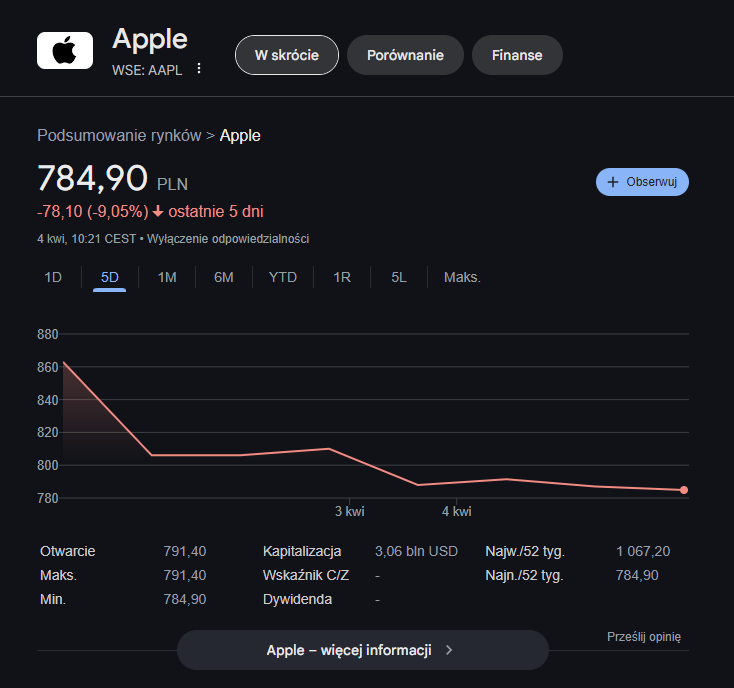The image size is (734, 688).
Task: Click the Prześlij opinię link
Action: [x=644, y=637]
